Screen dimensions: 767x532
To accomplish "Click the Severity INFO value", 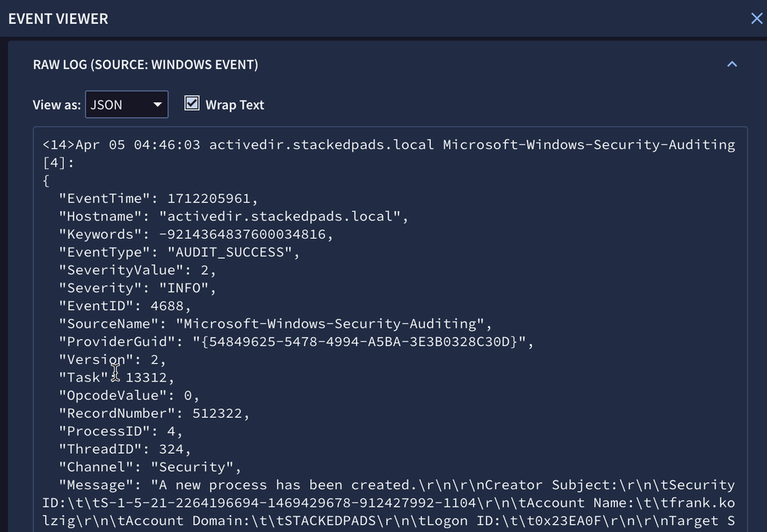I will click(184, 288).
